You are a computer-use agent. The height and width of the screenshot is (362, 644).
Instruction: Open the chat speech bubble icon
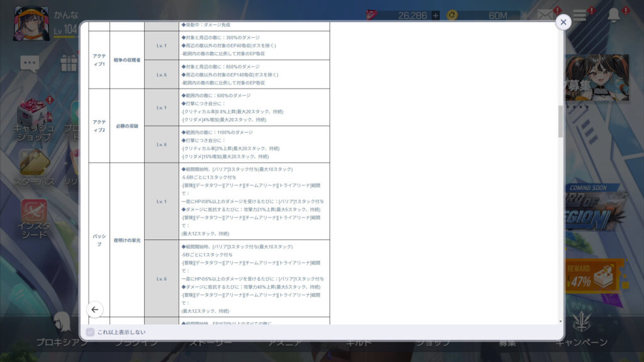coord(30,63)
